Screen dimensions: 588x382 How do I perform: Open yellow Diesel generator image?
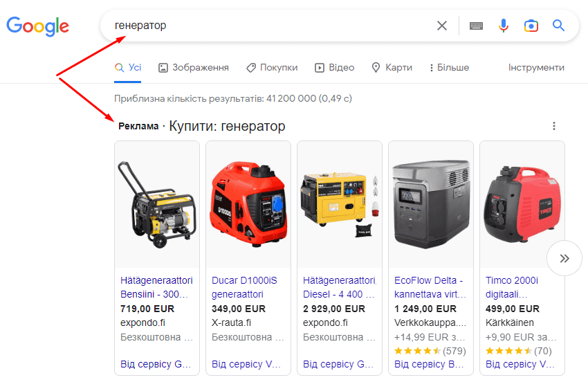(x=340, y=205)
